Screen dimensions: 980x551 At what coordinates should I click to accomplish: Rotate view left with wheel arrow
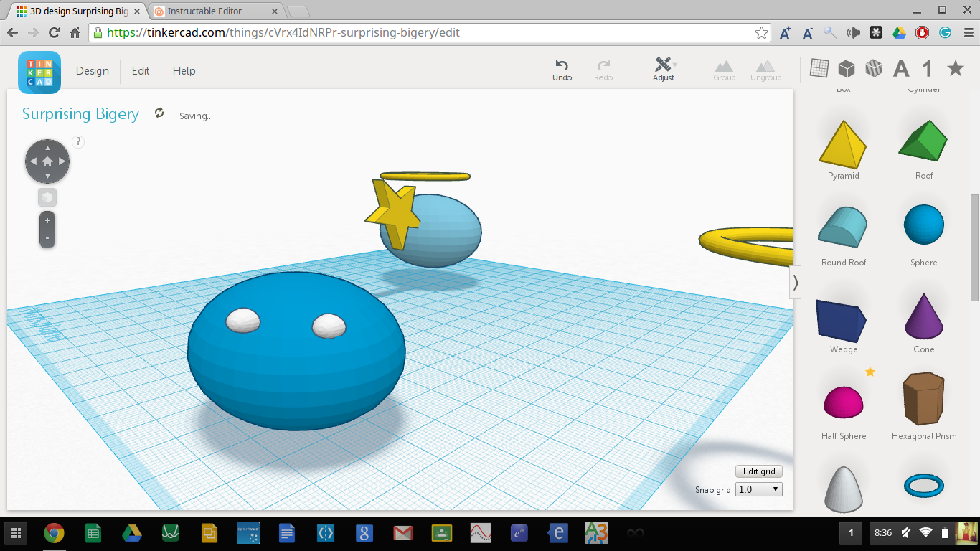[32, 161]
